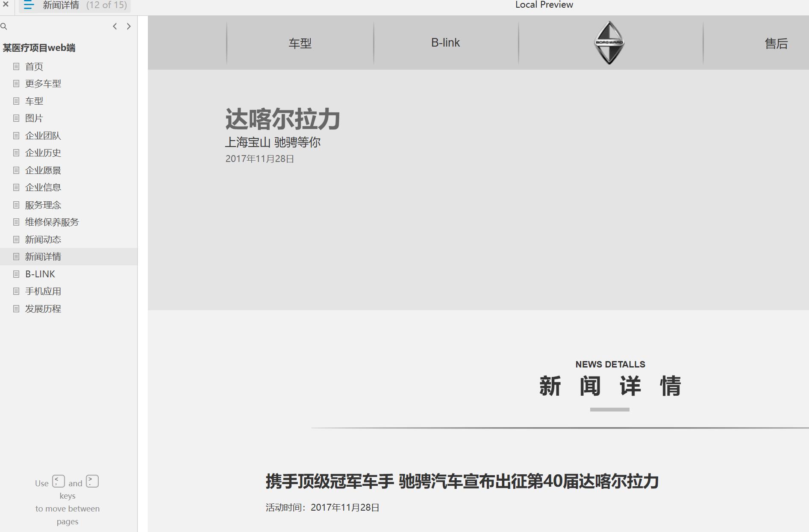
Task: Select the 车型 page in sidebar list
Action: (x=34, y=101)
